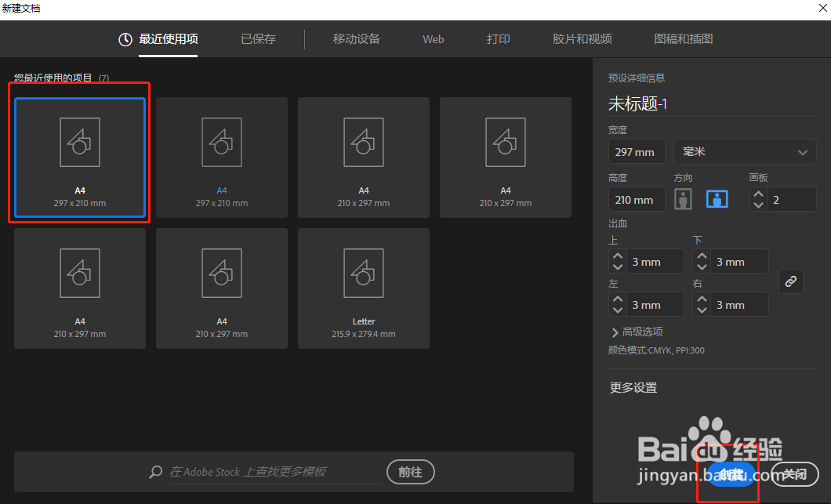
Task: Switch to 已保存 tab
Action: (x=258, y=39)
